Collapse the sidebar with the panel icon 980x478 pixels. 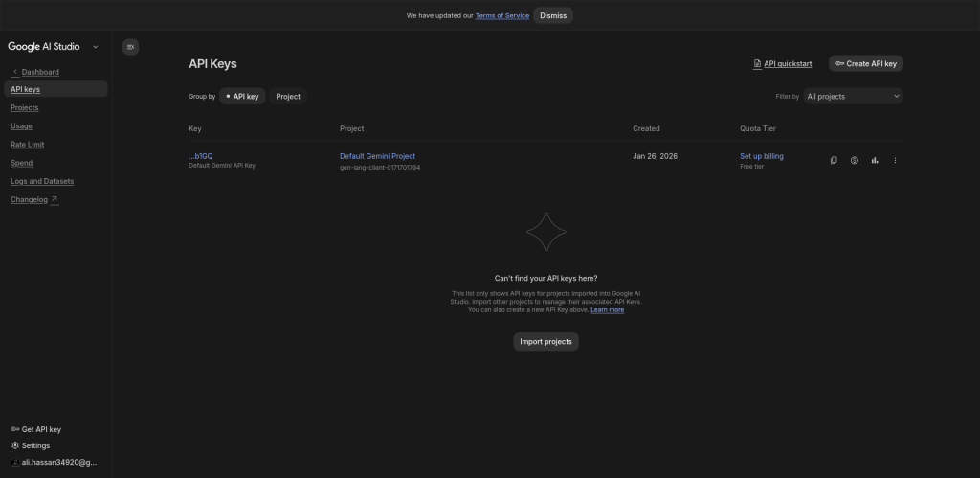(x=131, y=46)
